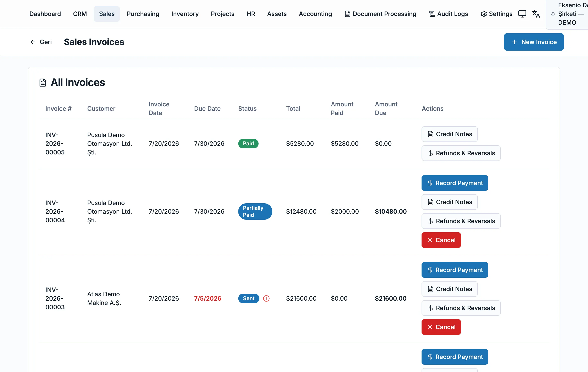Open the Projects module
The image size is (588, 372).
(x=222, y=14)
